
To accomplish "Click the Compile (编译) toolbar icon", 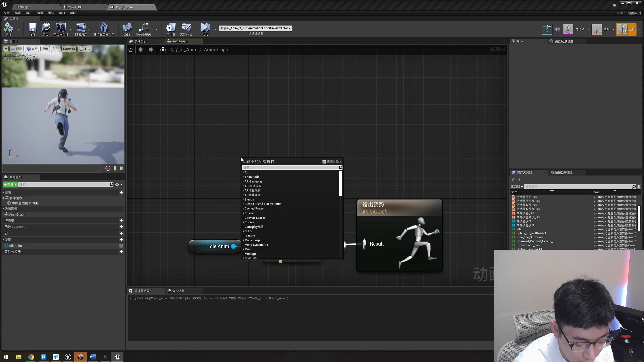I will pyautogui.click(x=8, y=28).
